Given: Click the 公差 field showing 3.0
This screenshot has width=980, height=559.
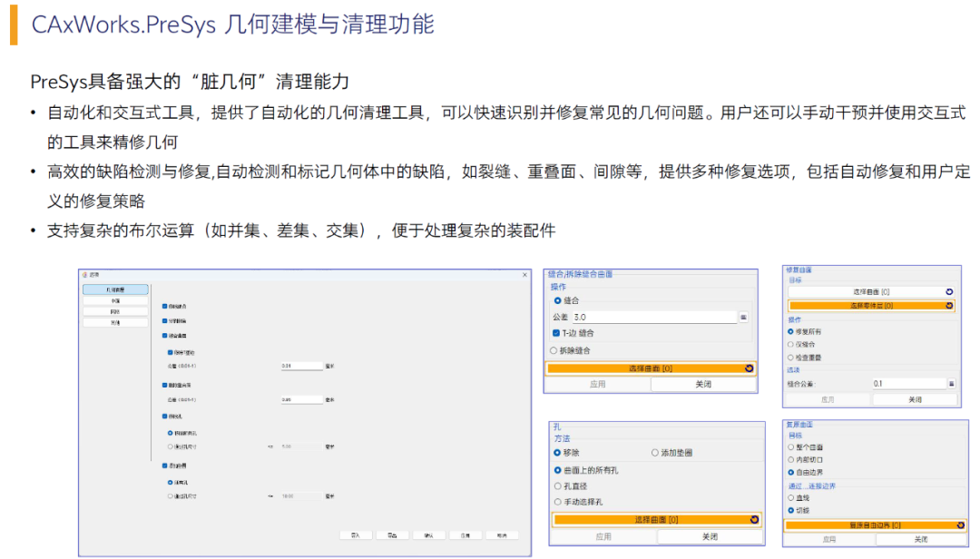Looking at the screenshot, I should pyautogui.click(x=654, y=318).
